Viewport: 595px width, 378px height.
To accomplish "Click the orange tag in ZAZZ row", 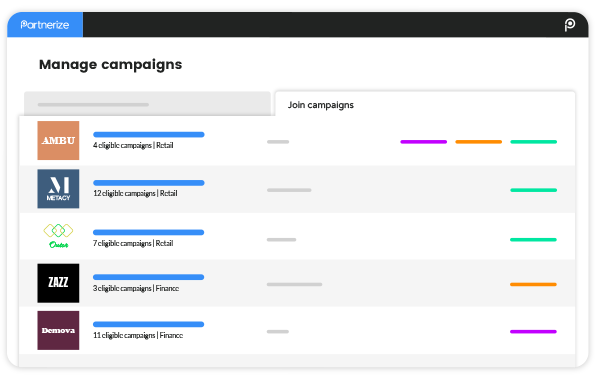I will tap(533, 284).
